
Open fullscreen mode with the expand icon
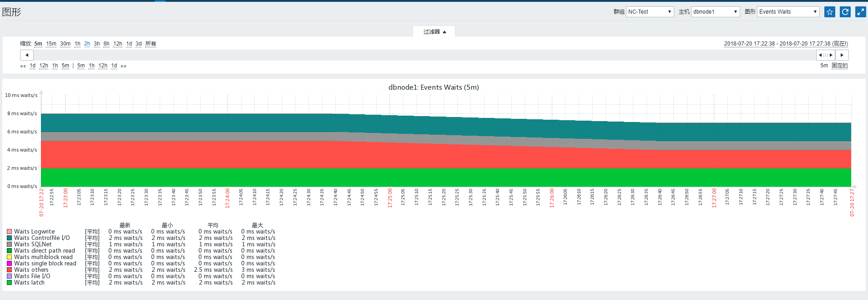(860, 12)
